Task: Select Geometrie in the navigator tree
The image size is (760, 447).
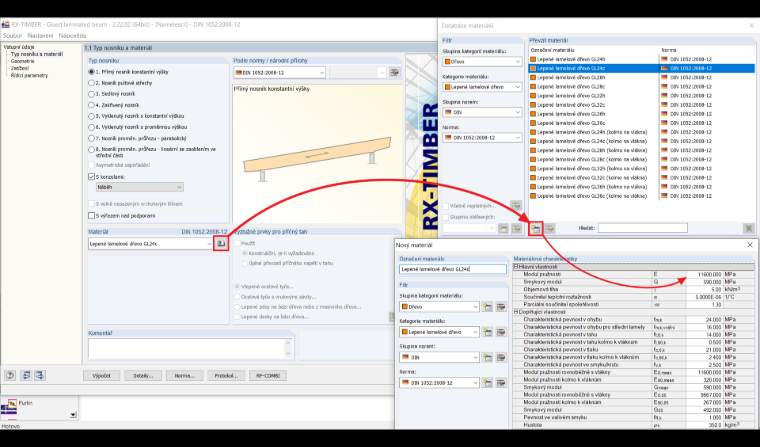Action: tap(22, 62)
